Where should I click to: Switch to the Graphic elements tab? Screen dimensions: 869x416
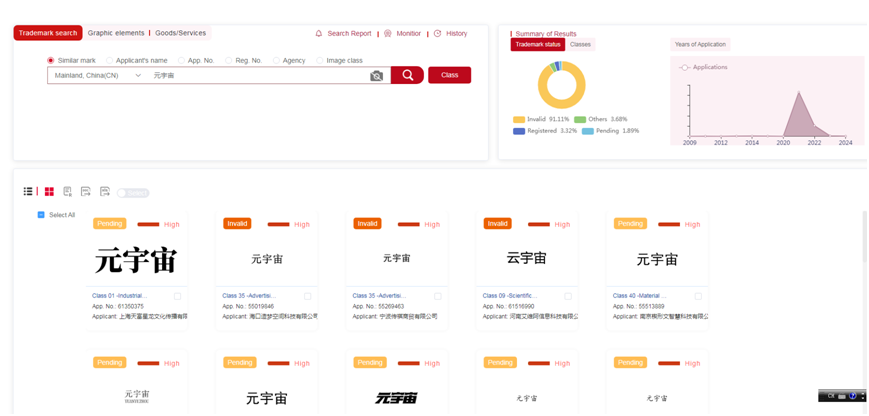116,33
